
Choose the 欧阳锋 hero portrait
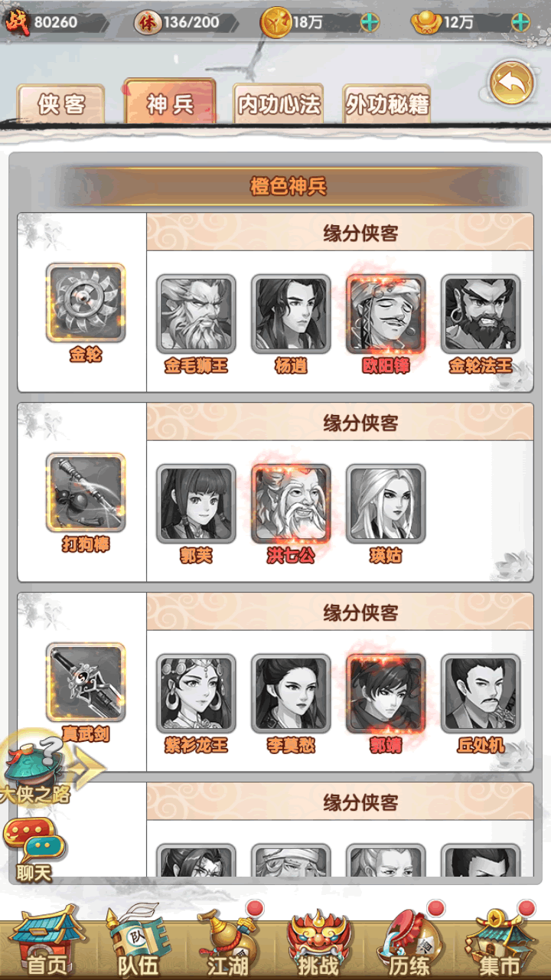(x=386, y=314)
